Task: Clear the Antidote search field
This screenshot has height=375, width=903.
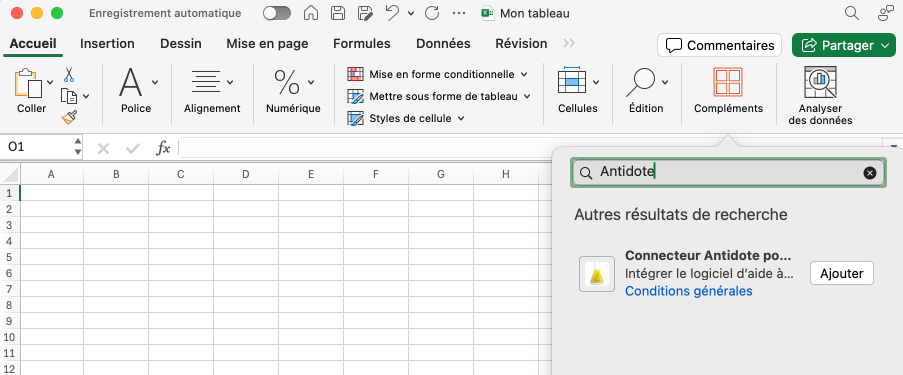Action: click(x=870, y=173)
